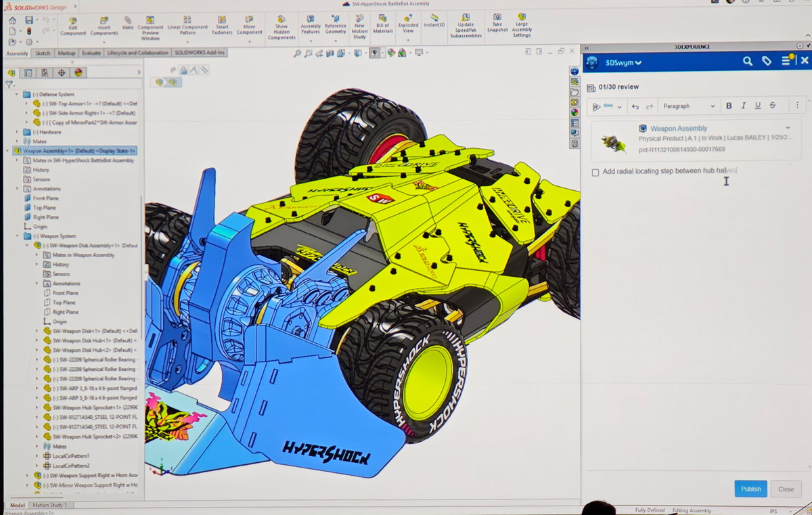Screen dimensions: 812x515
Task: Check the 'Add radial locating step' checkbox
Action: pyautogui.click(x=595, y=173)
